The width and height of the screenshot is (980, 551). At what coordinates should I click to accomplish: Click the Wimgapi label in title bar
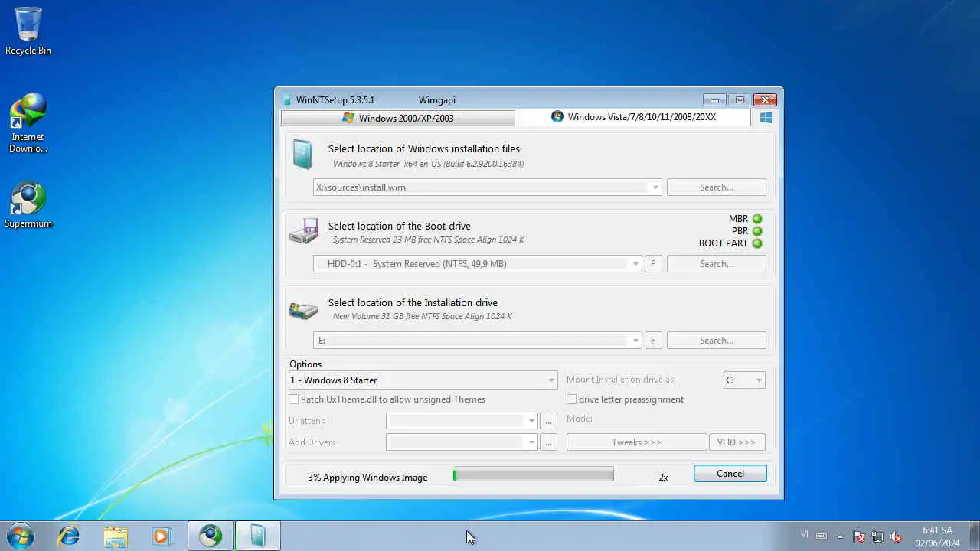coord(437,100)
